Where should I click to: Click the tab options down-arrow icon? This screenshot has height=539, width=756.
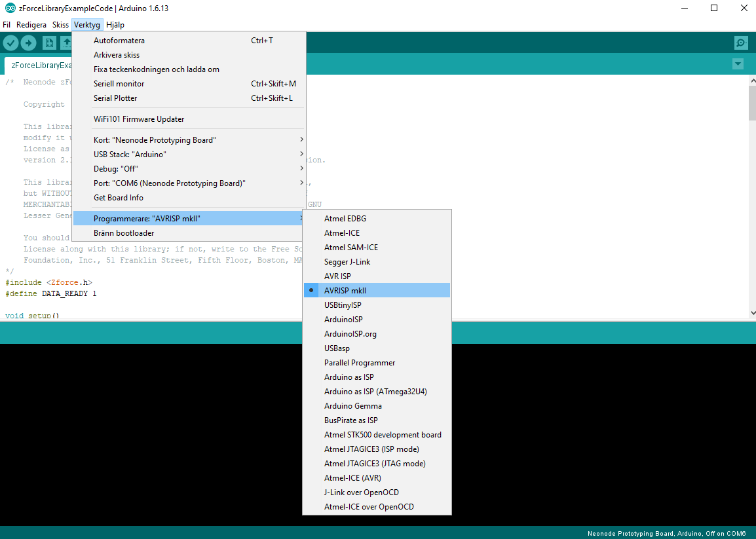[x=738, y=64]
